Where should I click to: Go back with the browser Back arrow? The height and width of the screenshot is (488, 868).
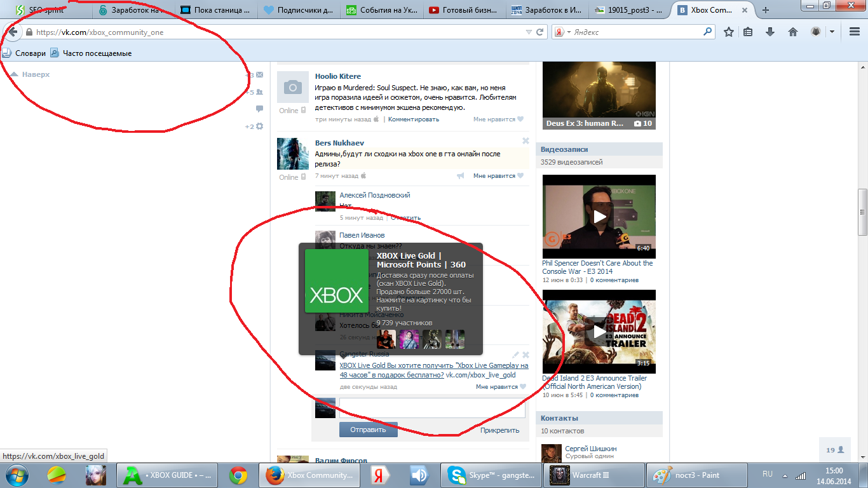pos(11,32)
